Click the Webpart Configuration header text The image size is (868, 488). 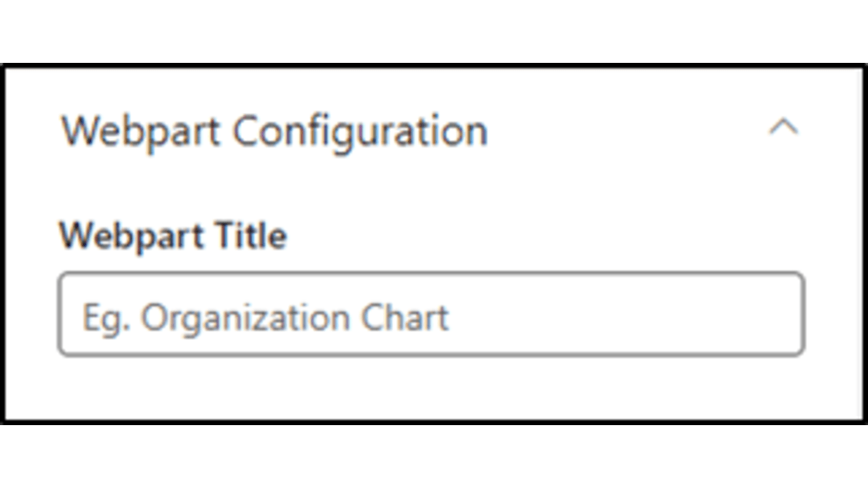pos(275,132)
